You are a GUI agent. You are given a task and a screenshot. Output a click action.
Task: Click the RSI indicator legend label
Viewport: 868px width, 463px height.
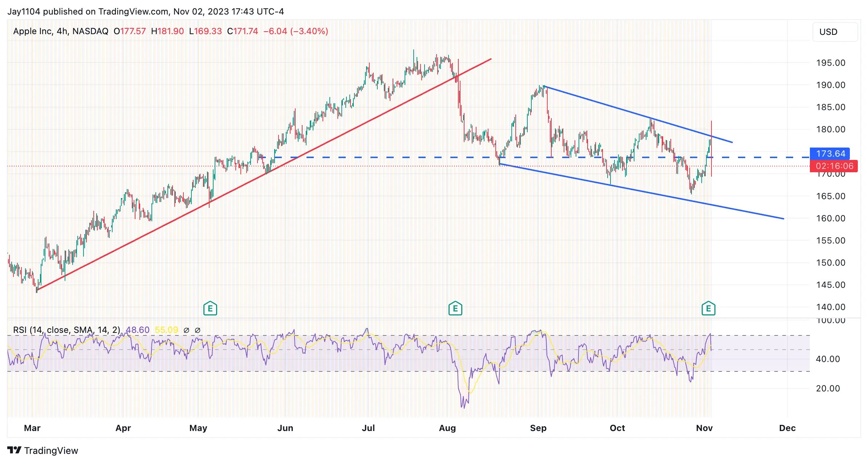[66, 330]
